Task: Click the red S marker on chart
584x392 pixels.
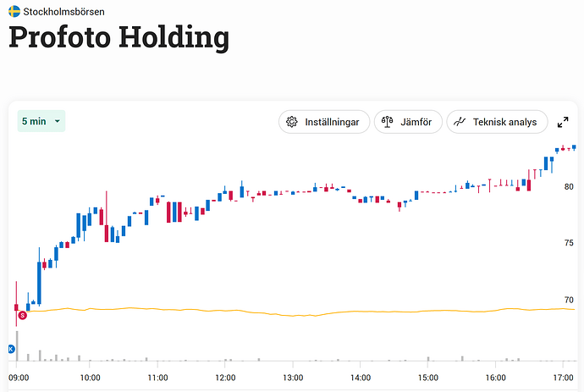Action: (22, 315)
